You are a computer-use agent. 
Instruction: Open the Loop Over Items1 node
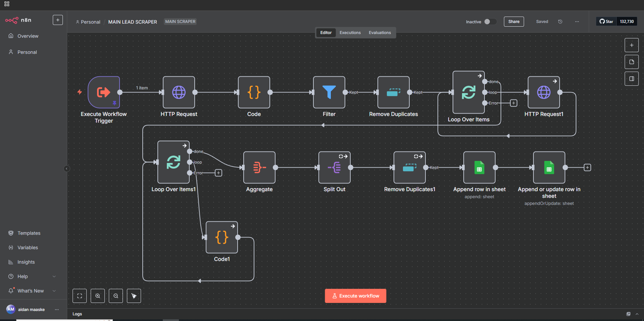(x=173, y=162)
